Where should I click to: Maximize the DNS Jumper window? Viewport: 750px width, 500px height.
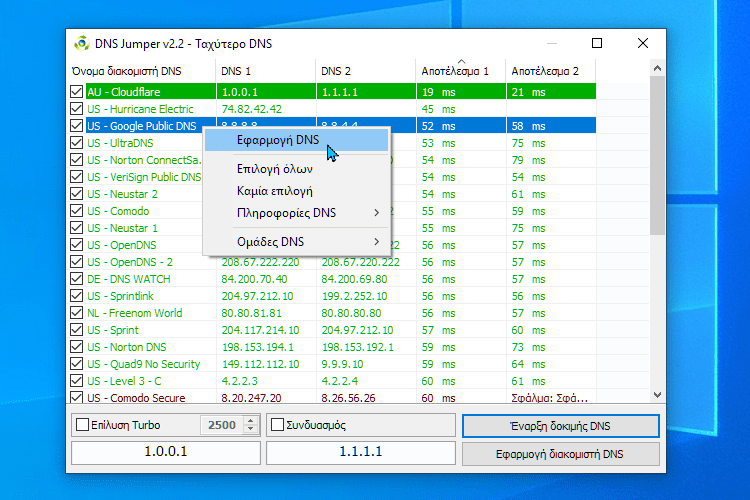[x=597, y=43]
